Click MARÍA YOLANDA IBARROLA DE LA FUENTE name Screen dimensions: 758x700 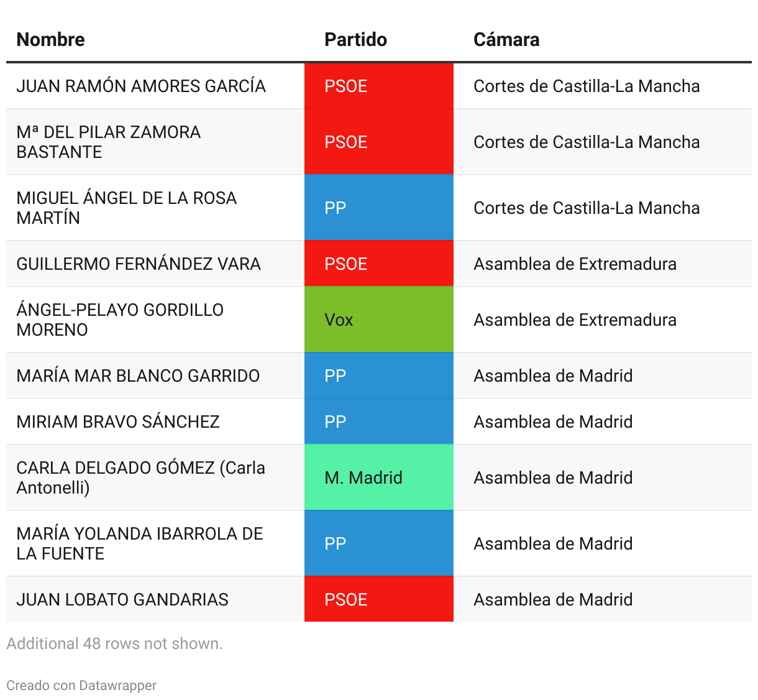click(x=140, y=543)
